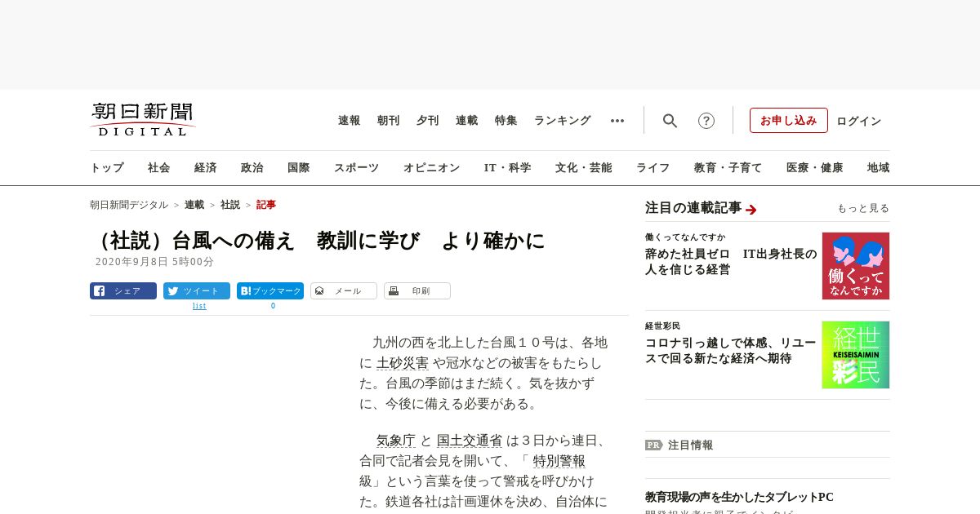Viewport: 980px width, 514px height.
Task: Click the article date 2020年9月8日
Action: pos(154,262)
